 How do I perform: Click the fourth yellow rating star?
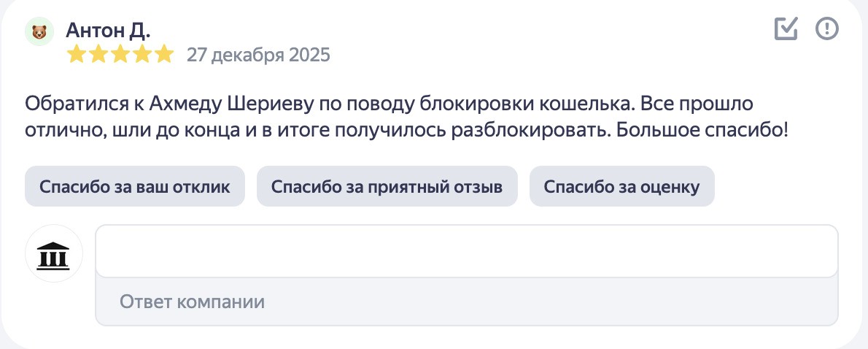[x=142, y=55]
